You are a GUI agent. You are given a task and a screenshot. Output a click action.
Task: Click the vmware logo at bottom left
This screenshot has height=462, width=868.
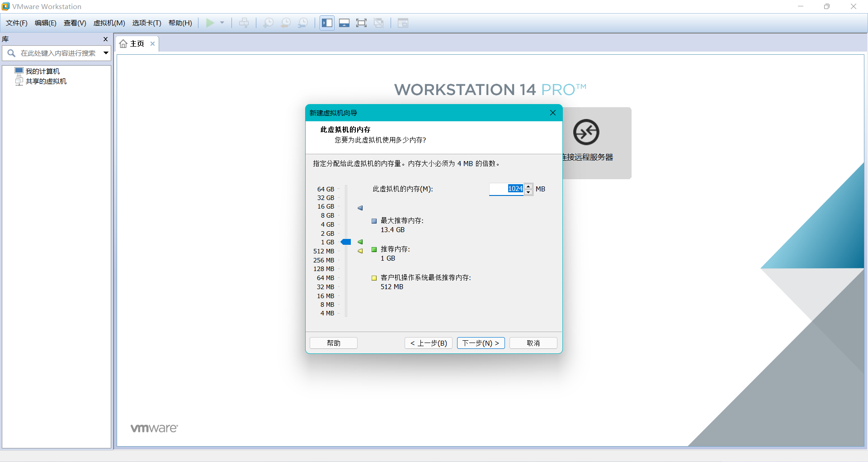[154, 428]
